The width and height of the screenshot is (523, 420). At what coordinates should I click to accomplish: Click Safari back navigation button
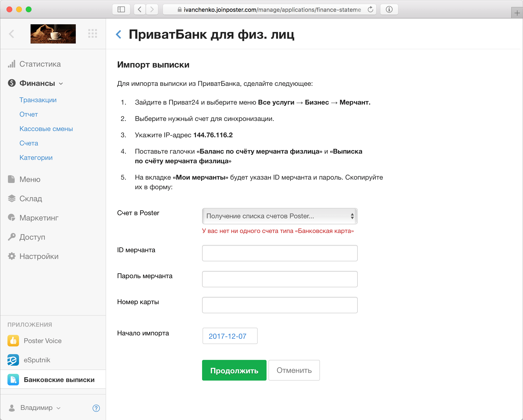[x=140, y=9]
